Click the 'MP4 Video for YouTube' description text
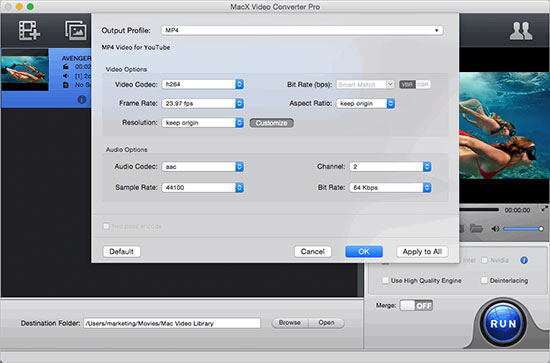This screenshot has width=550, height=363. click(x=136, y=47)
